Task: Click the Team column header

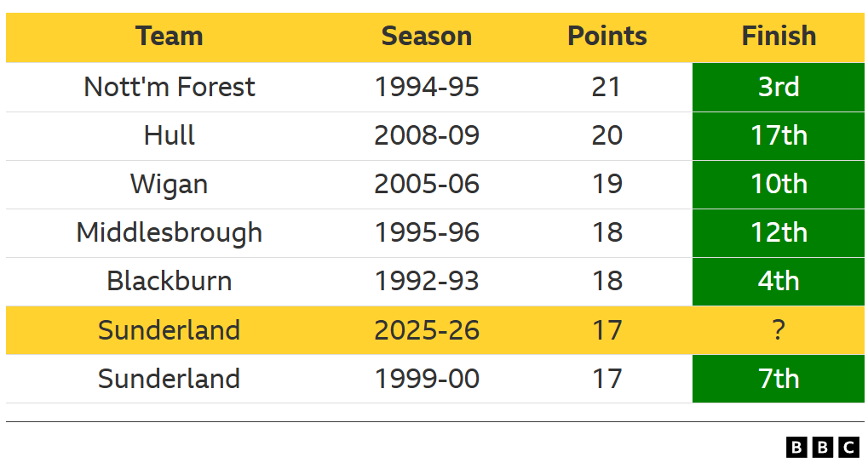Action: (169, 37)
